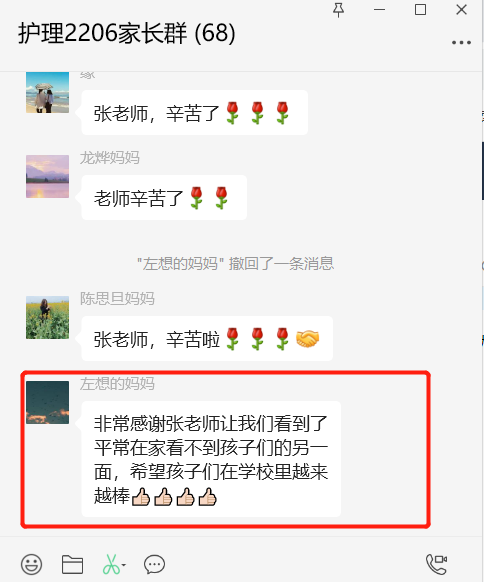The image size is (484, 582).
Task: Select the 老师辛苦了 message bubble
Action: pyautogui.click(x=164, y=198)
